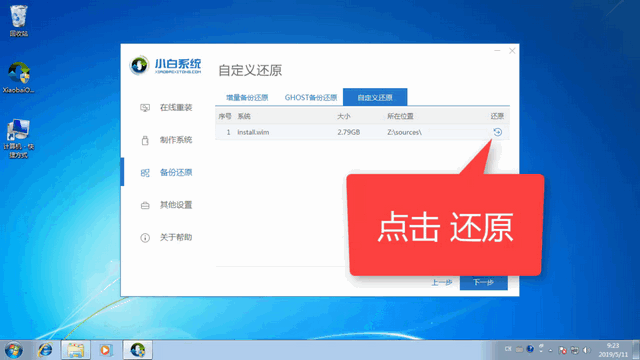The width and height of the screenshot is (640, 360).
Task: Switch to the 增量备份还原 tab
Action: pyautogui.click(x=247, y=98)
